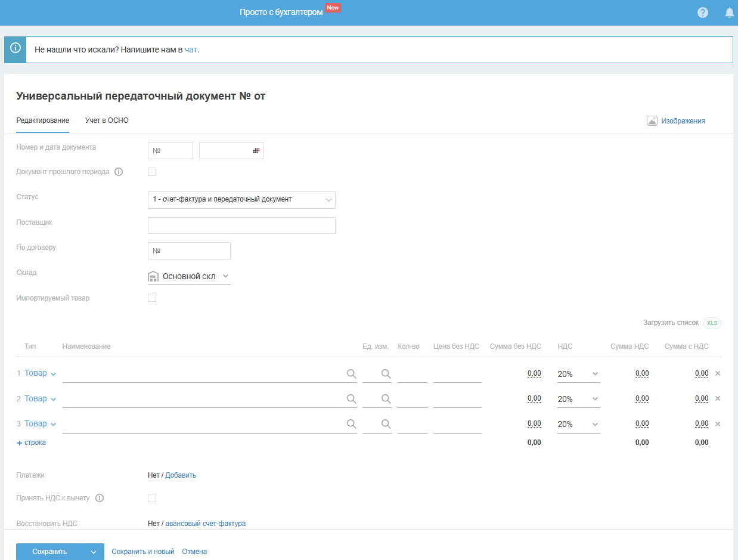Image resolution: width=738 pixels, height=560 pixels.
Task: Select the Редактирование tab
Action: pyautogui.click(x=42, y=120)
